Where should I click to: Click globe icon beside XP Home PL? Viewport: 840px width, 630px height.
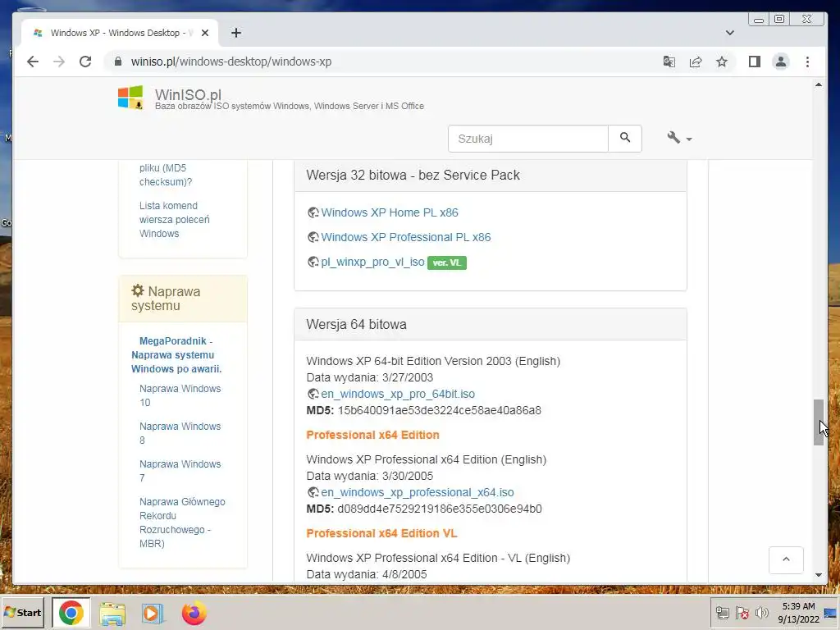(313, 212)
